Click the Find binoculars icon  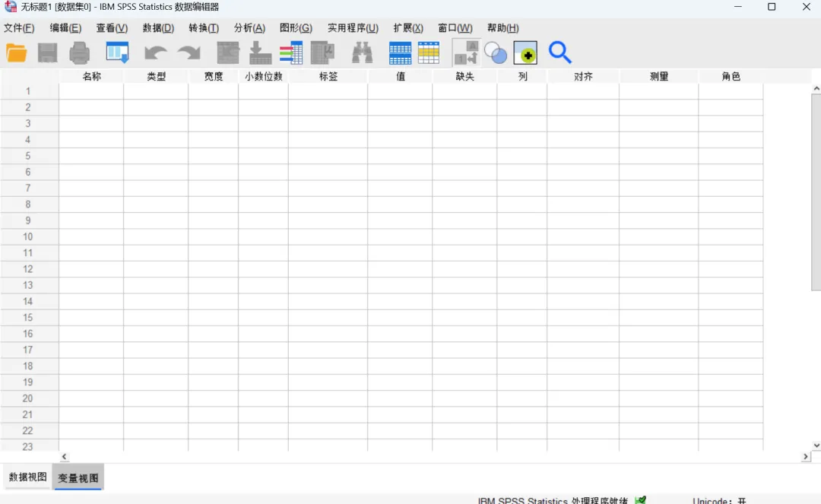[x=362, y=53]
